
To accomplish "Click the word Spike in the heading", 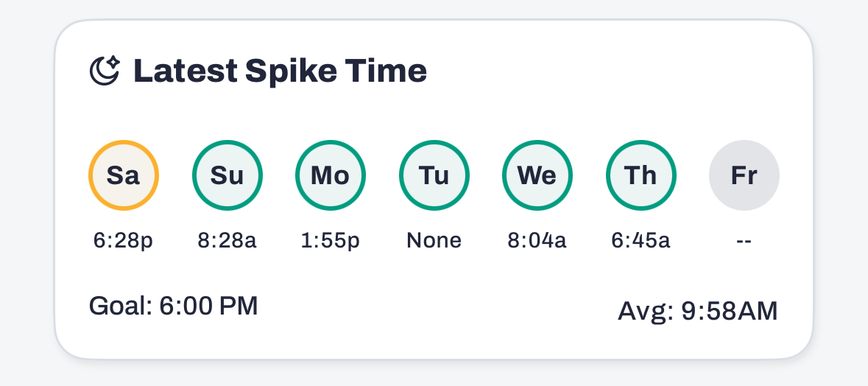I will point(291,72).
